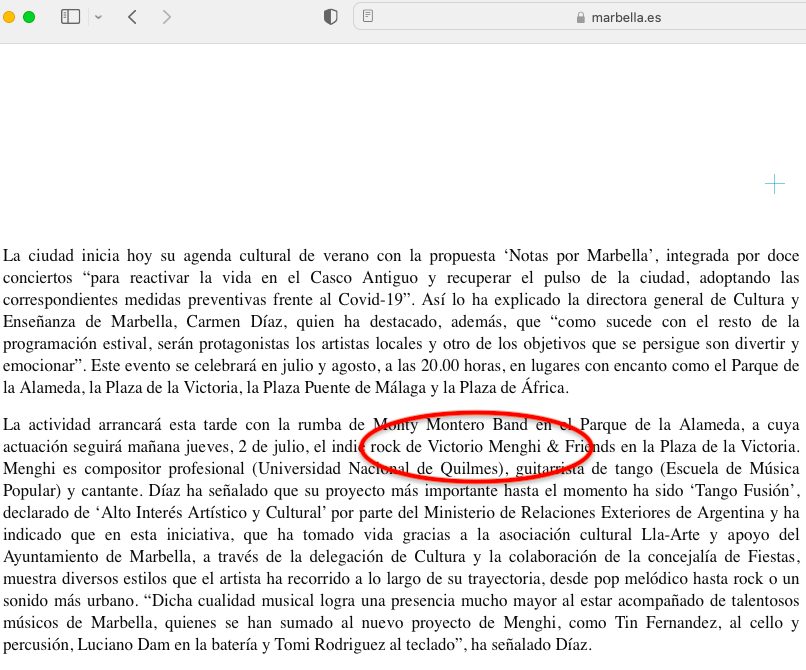Expand the tab group chevron beside sidebar icon

coord(98,17)
